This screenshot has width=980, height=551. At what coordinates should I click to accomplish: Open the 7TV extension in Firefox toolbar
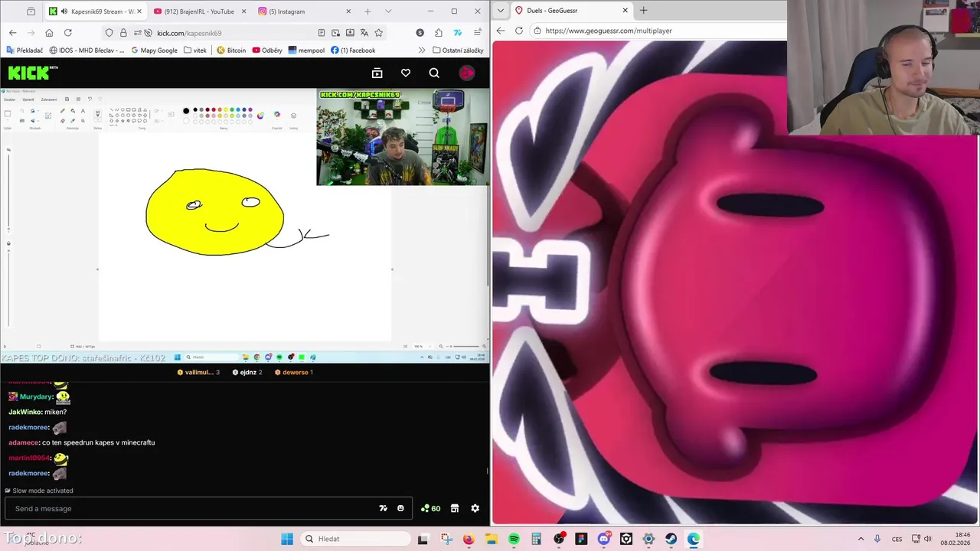[457, 33]
